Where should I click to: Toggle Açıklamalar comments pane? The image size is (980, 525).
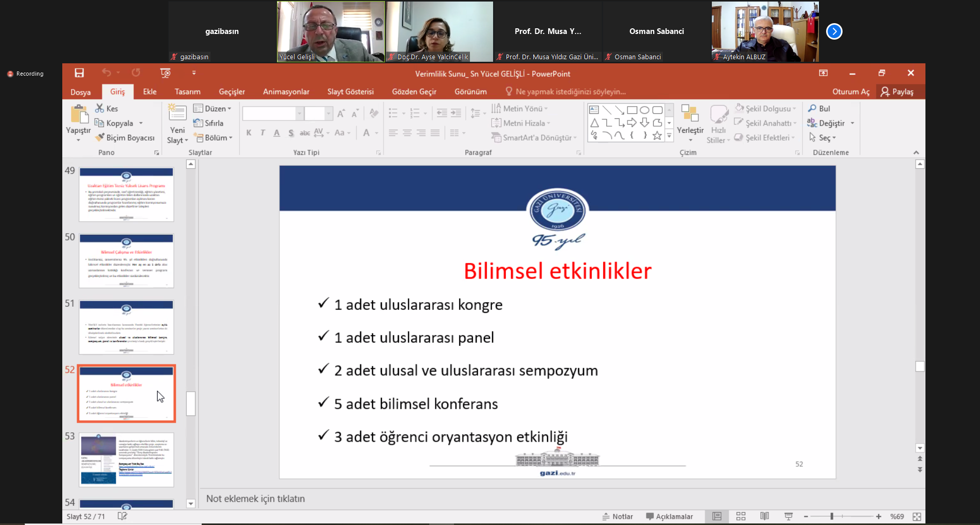pos(670,516)
